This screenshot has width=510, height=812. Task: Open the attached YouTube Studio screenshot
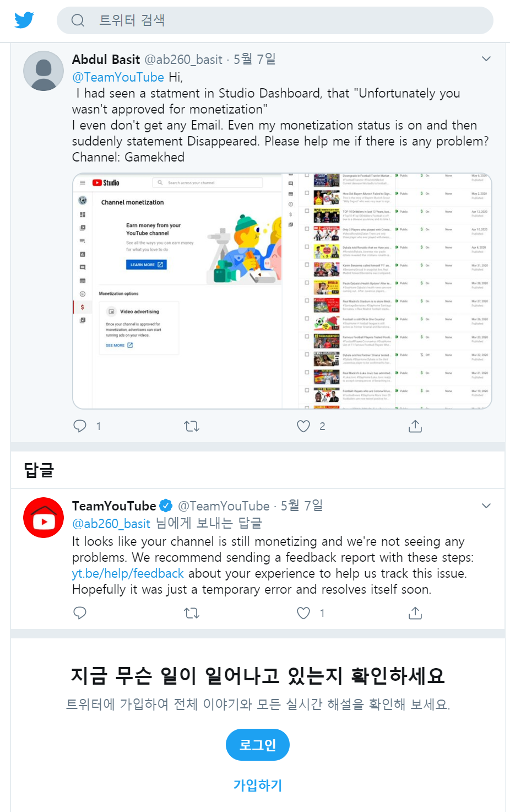282,291
